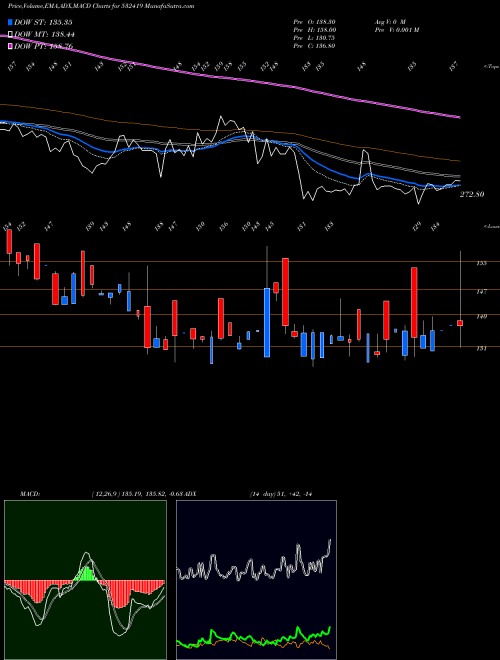500x660 pixels.
Task: Click the white DOW MT legend swatch
Action: pyautogui.click(x=10, y=35)
